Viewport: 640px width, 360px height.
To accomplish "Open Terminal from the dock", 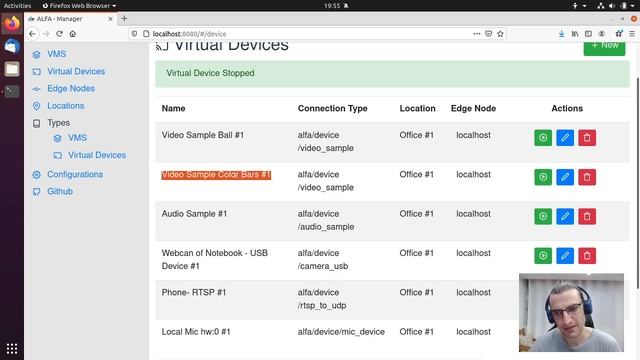I will point(12,91).
